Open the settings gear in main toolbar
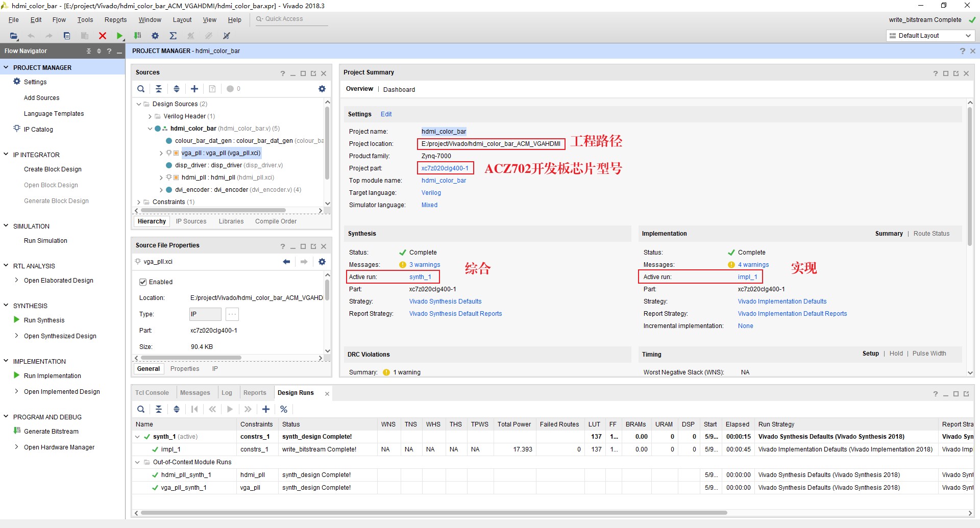This screenshot has height=528, width=980. [x=155, y=36]
